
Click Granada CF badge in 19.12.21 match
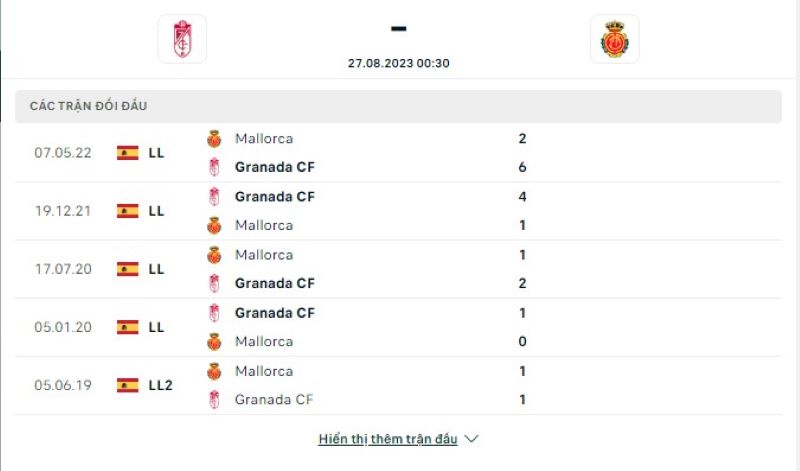pyautogui.click(x=213, y=197)
